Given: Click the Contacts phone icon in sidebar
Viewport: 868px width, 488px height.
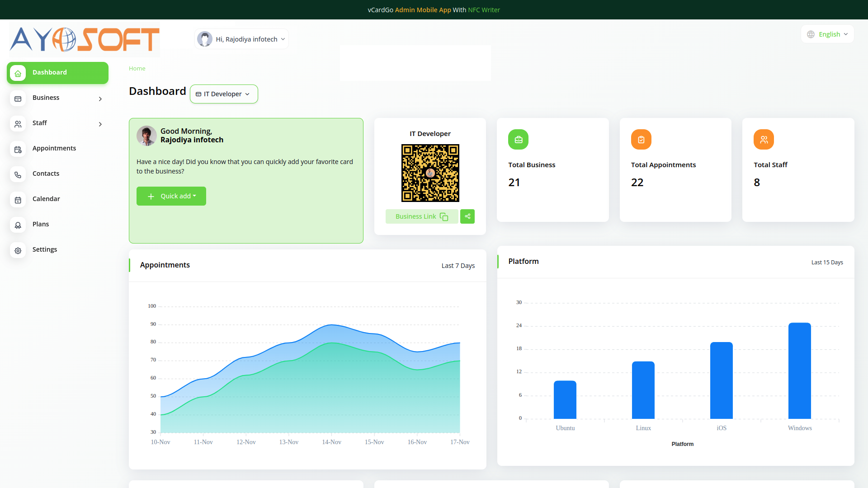Looking at the screenshot, I should [x=18, y=174].
